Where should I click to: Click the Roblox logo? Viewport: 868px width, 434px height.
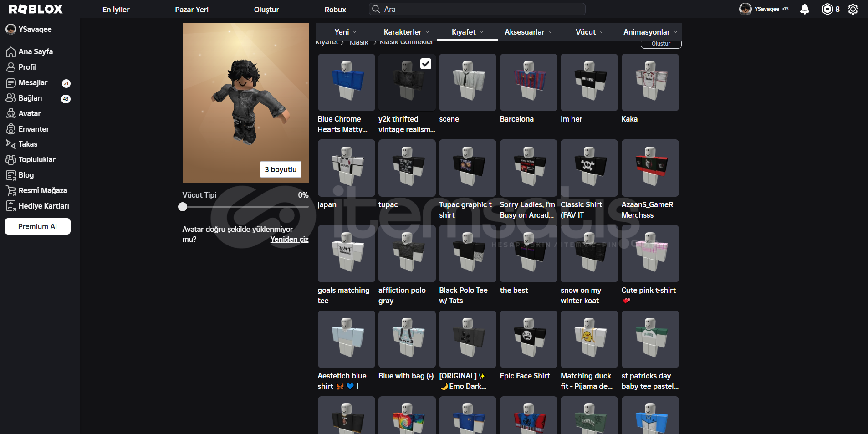36,9
